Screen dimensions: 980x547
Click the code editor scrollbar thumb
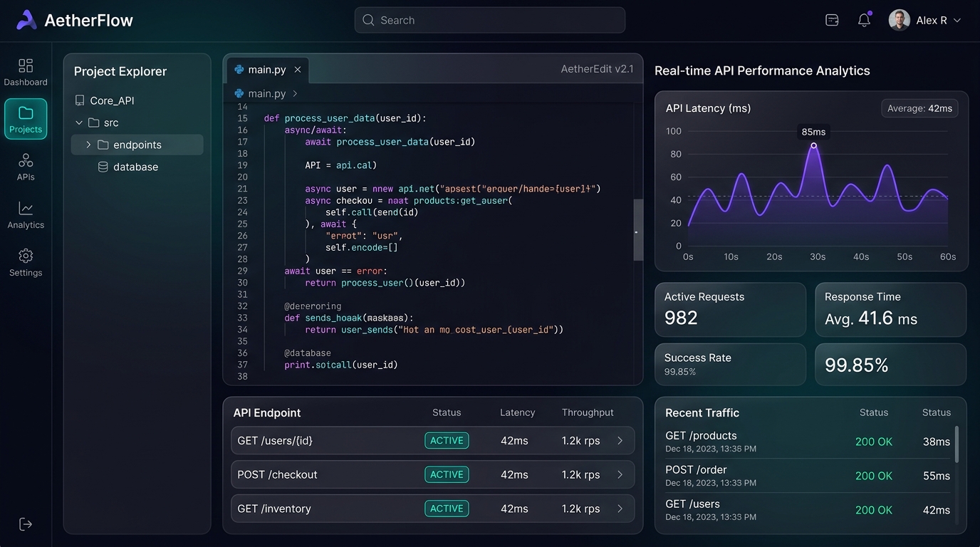638,230
